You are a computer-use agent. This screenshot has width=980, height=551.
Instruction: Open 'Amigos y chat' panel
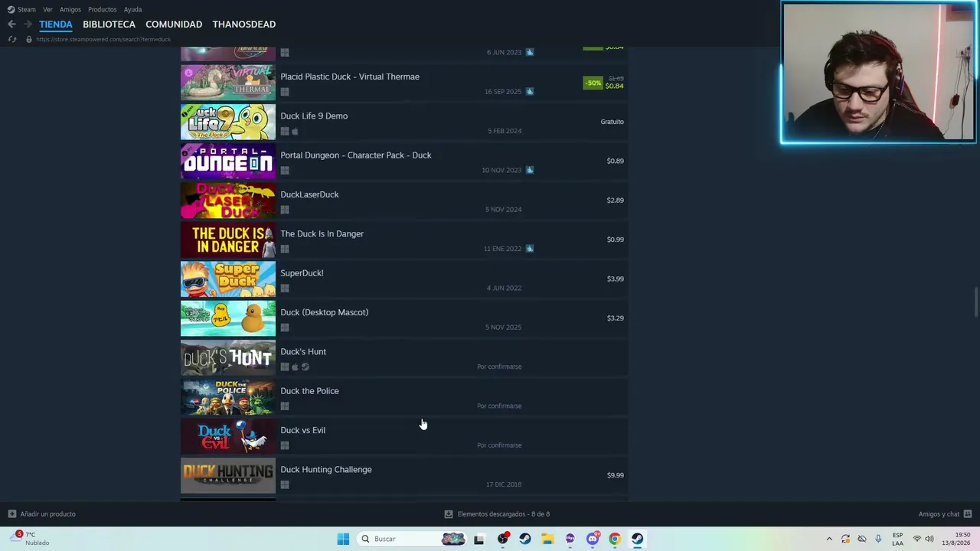click(x=945, y=514)
